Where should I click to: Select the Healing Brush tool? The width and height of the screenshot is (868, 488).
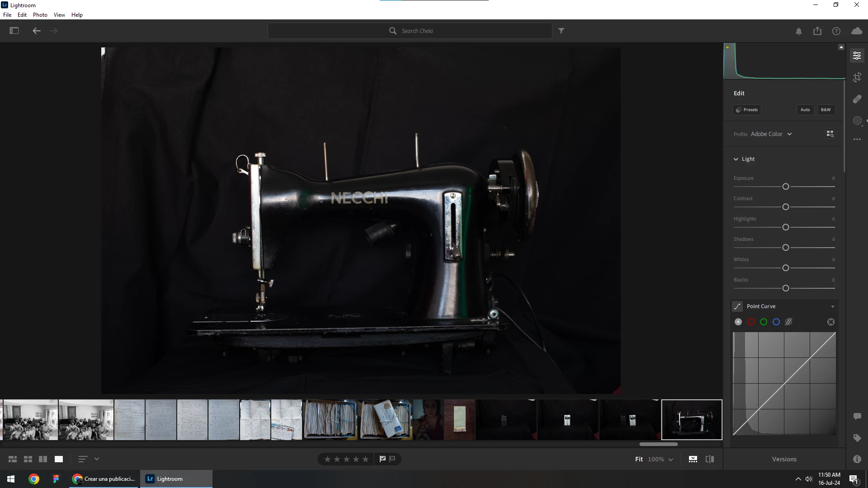point(857,99)
